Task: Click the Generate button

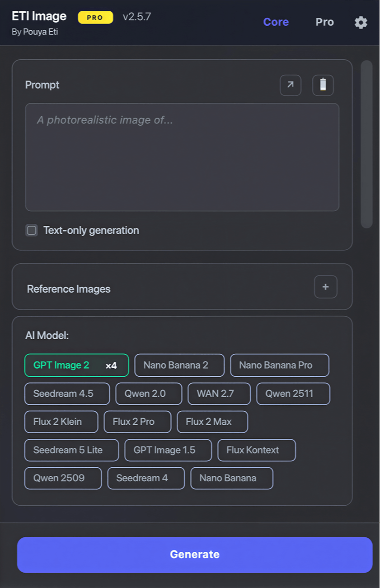Action: tap(195, 555)
